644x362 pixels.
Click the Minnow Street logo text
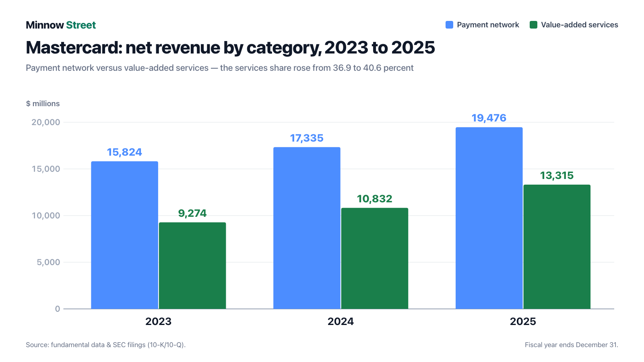coord(61,25)
